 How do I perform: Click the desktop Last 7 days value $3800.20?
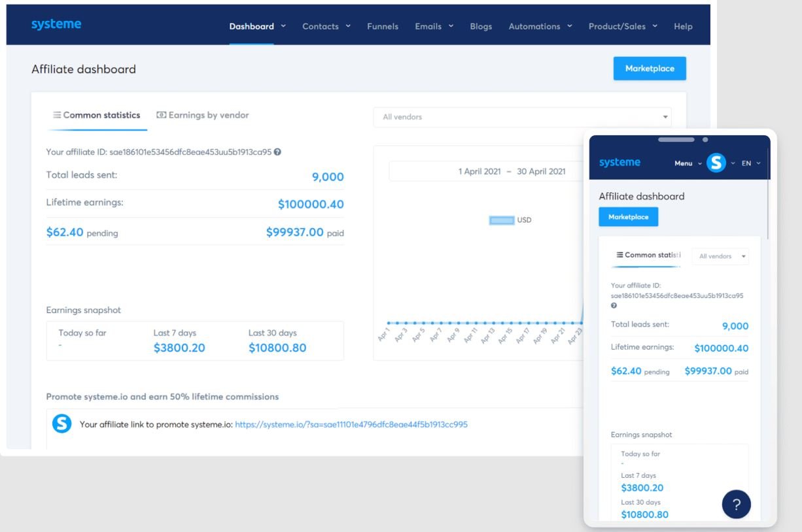pyautogui.click(x=179, y=348)
